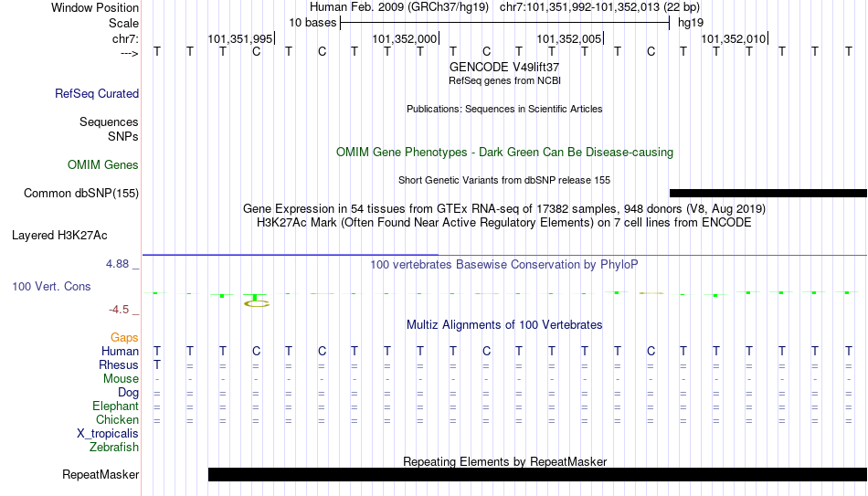The image size is (868, 496).
Task: Click the Gaps row label
Action: [124, 338]
